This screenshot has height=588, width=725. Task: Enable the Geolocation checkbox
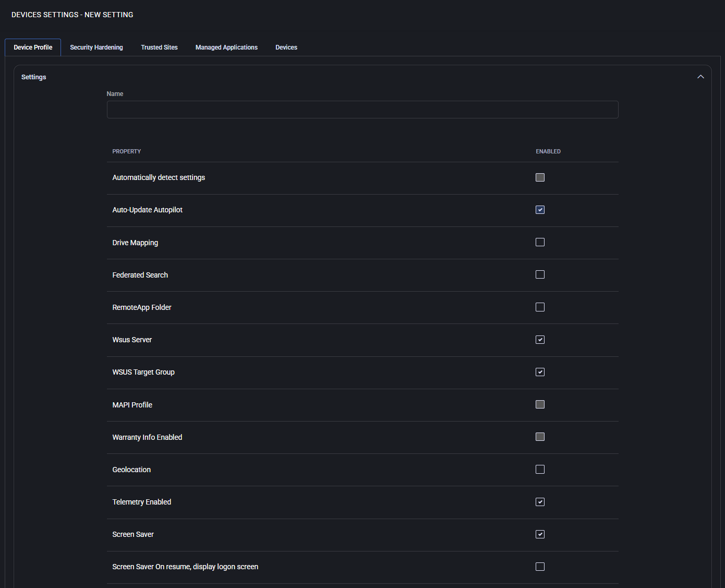point(540,470)
